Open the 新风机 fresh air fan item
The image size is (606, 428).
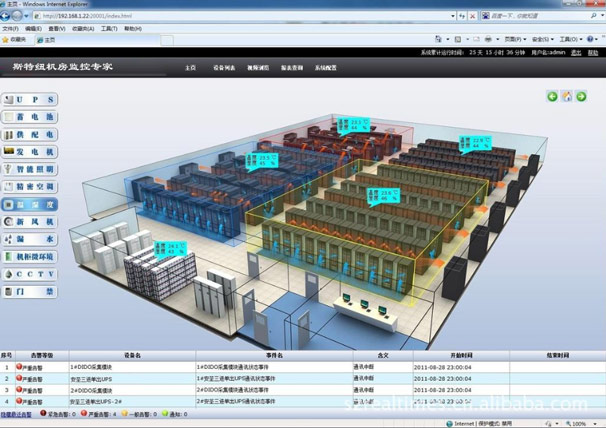click(x=30, y=221)
